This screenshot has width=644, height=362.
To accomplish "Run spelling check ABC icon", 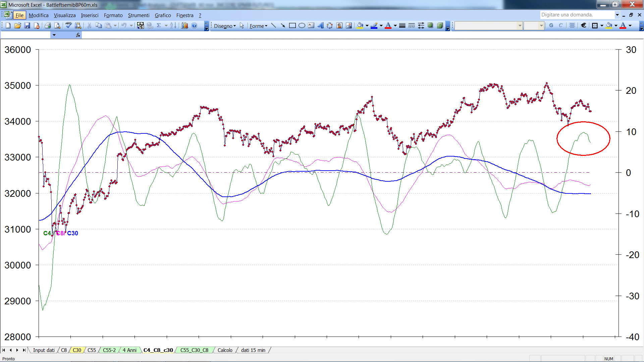I will (68, 25).
